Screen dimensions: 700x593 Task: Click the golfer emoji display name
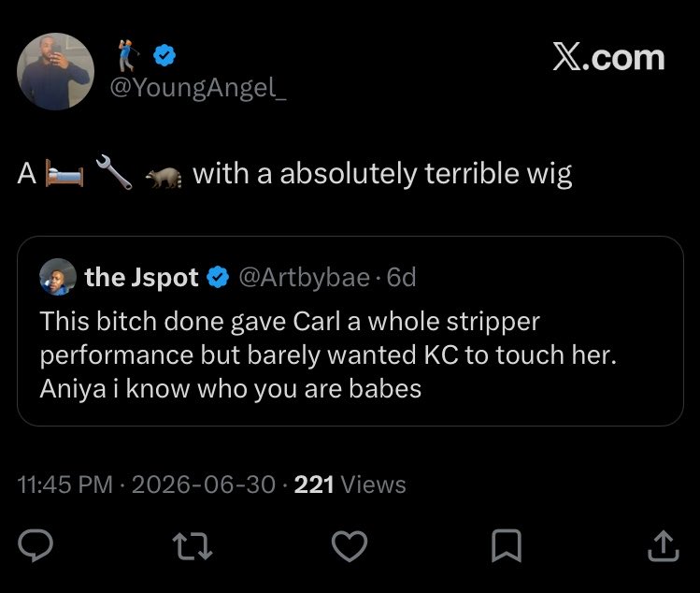click(x=129, y=55)
